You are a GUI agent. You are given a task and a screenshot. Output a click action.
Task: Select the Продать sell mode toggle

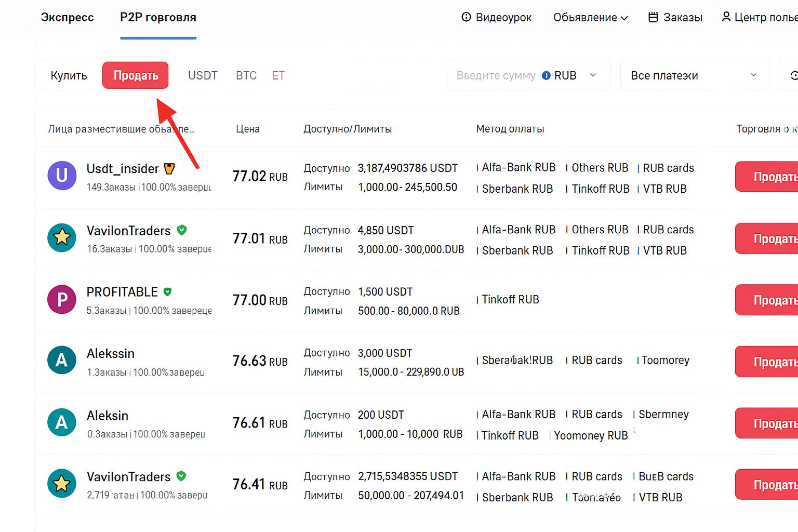(x=136, y=75)
